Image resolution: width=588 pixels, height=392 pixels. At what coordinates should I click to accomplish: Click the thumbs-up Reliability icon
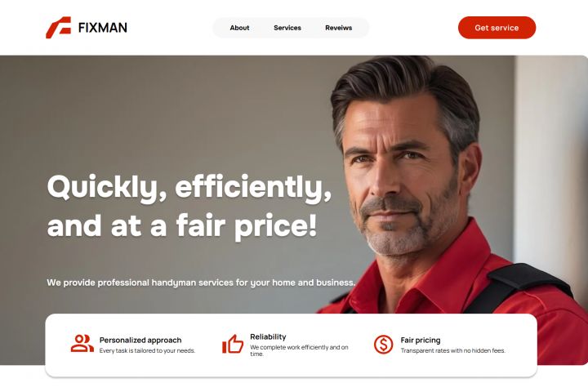233,344
